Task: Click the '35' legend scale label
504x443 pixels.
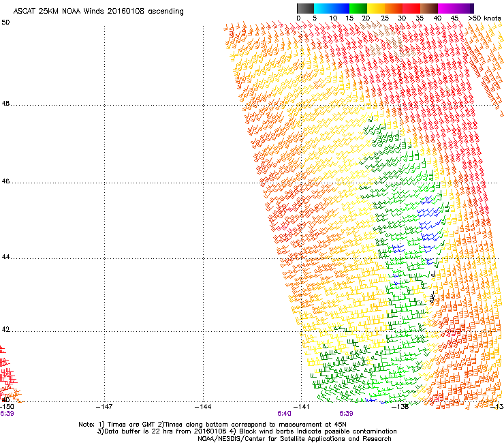Action: [x=420, y=18]
